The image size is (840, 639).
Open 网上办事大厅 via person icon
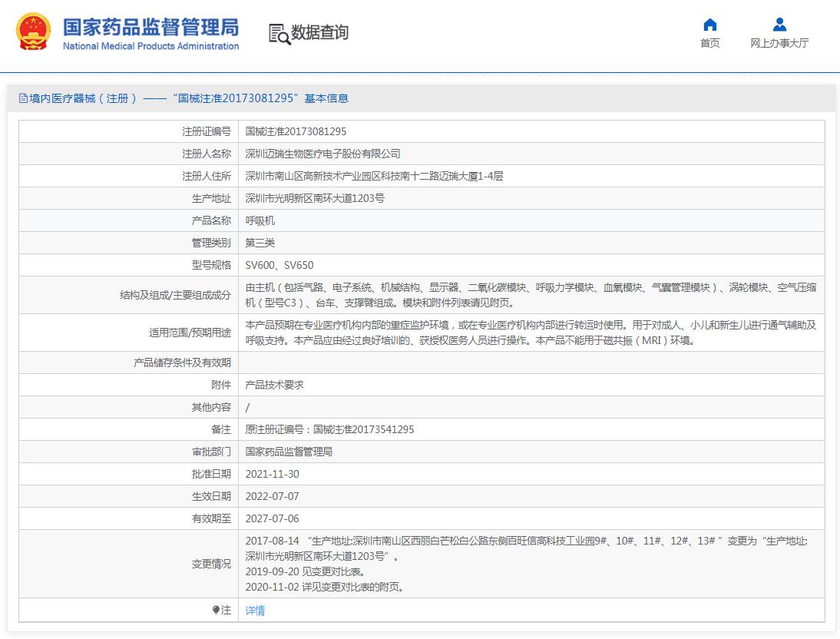[779, 25]
